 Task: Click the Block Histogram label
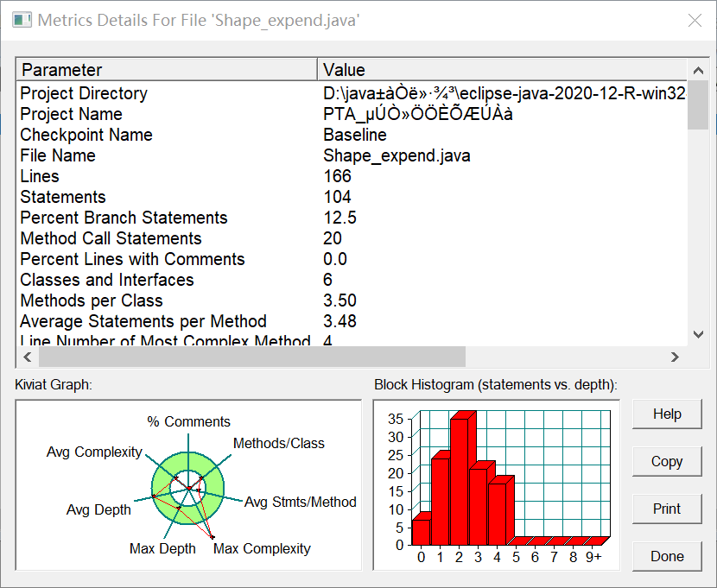tap(496, 385)
